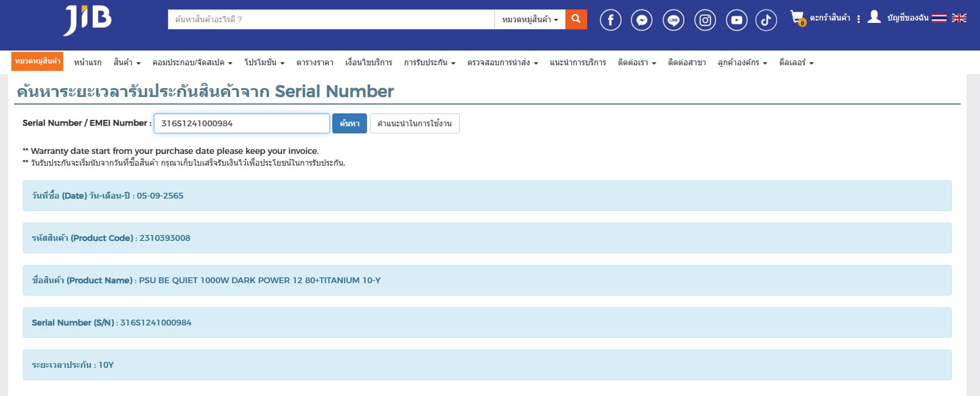Image resolution: width=980 pixels, height=396 pixels.
Task: Open the JIB logo home link
Action: point(87,20)
